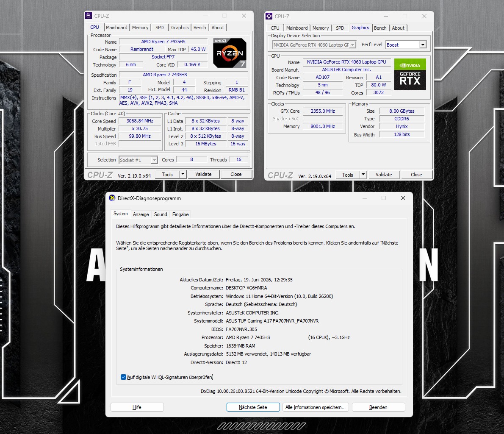The width and height of the screenshot is (504, 434).
Task: Select SPD tab in left CPU-Z window
Action: tap(159, 28)
